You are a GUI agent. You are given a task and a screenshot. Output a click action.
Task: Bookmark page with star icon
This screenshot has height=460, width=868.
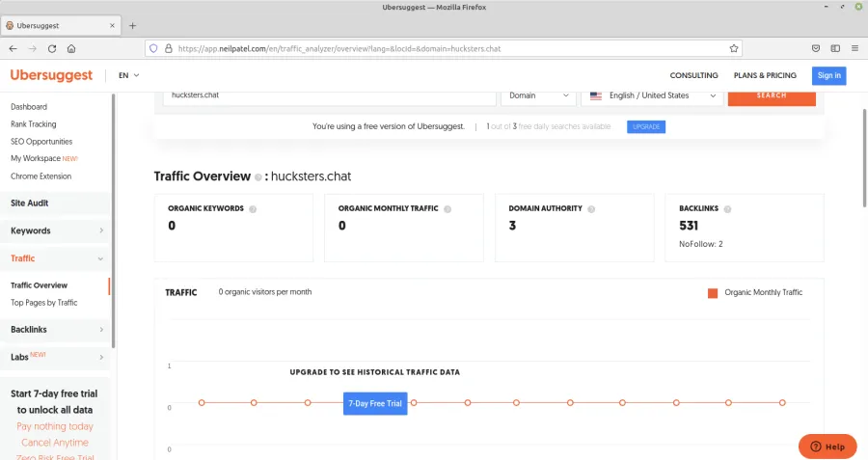coord(734,48)
